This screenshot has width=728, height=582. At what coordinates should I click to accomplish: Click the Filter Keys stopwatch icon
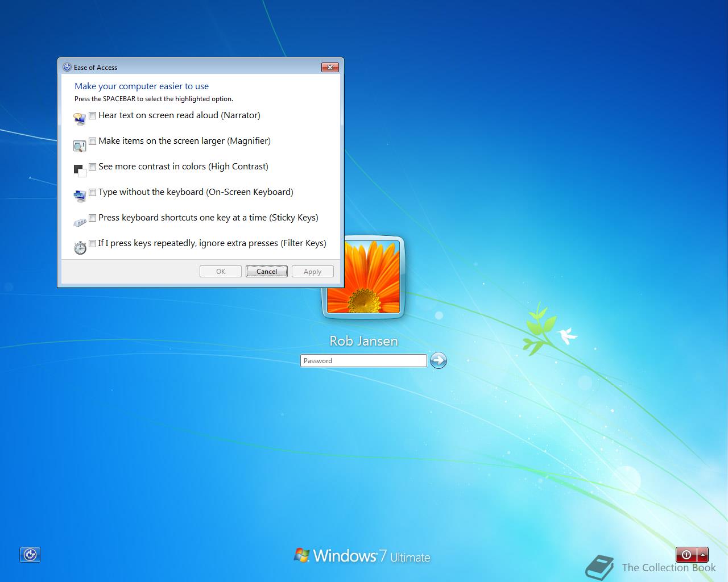click(x=80, y=248)
